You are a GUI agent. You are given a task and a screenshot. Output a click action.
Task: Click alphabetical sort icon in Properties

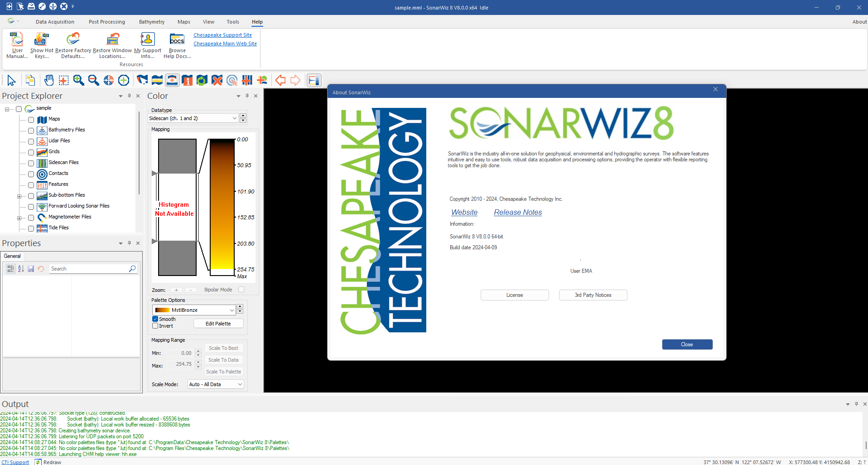[21, 269]
